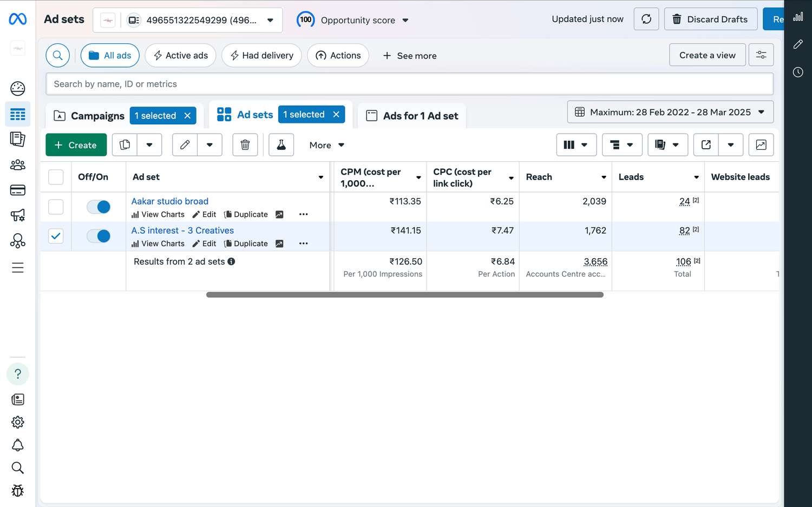The image size is (812, 507).
Task: Click the refresh data icon
Action: tap(646, 19)
